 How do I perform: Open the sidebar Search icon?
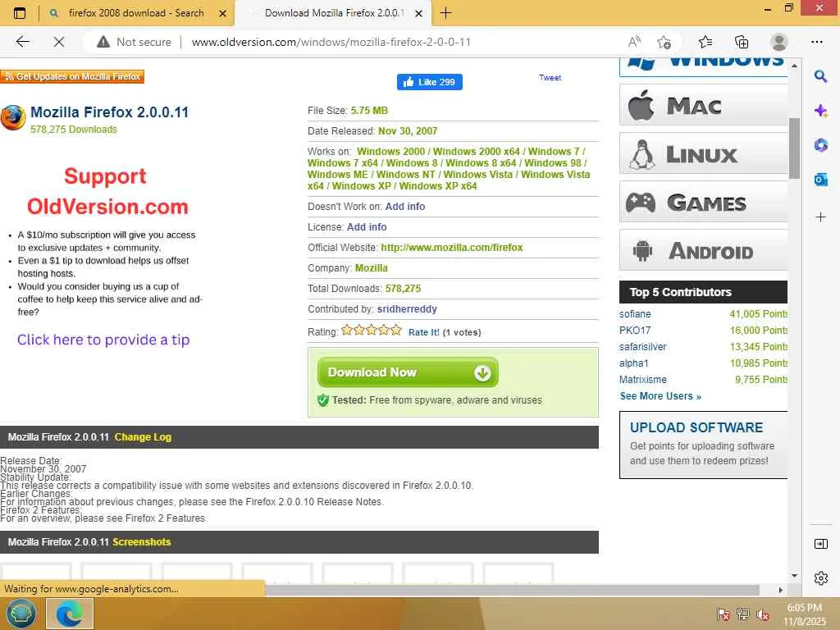[x=820, y=76]
